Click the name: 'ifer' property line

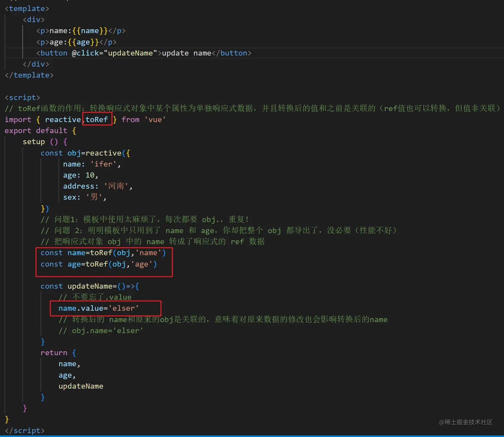point(92,164)
